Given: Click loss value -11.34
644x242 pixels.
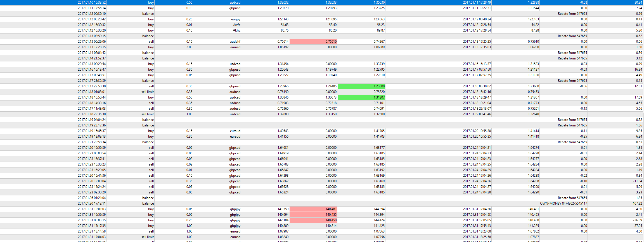Looking at the screenshot, I should point(638,181).
